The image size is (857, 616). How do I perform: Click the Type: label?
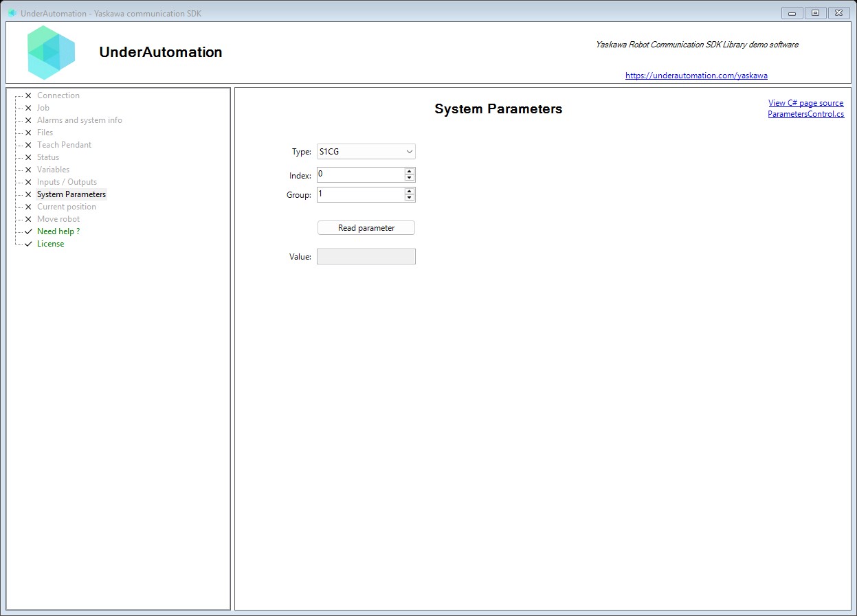[x=302, y=152]
